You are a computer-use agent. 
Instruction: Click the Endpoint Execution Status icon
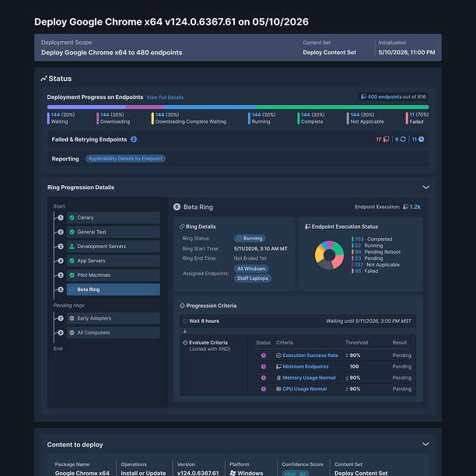coord(308,226)
